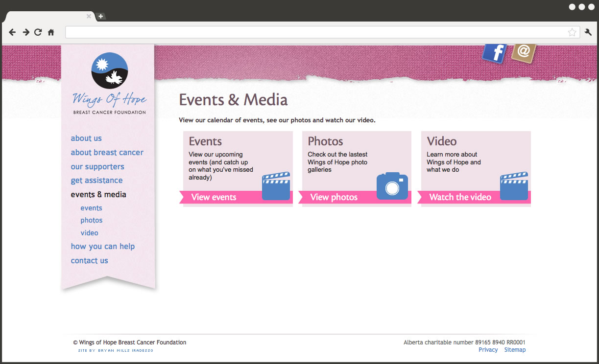Image resolution: width=599 pixels, height=364 pixels.
Task: Open the Sitemap footer link
Action: pos(515,350)
